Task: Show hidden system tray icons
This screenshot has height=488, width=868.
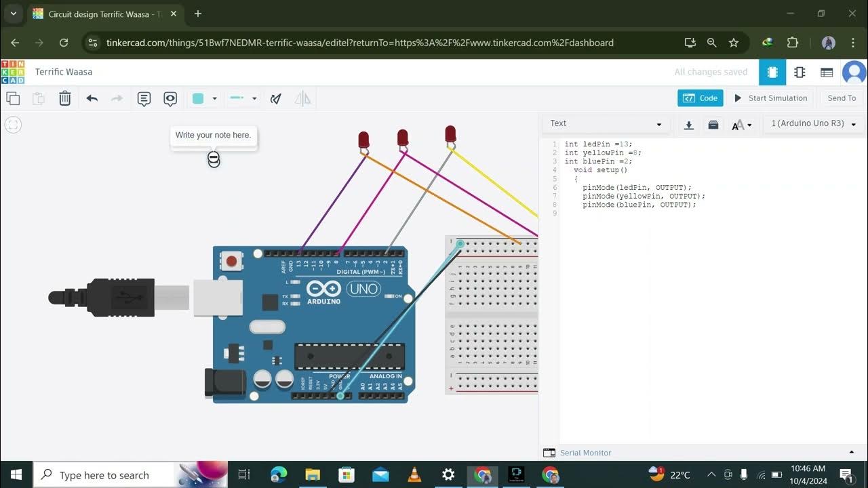Action: 711,475
